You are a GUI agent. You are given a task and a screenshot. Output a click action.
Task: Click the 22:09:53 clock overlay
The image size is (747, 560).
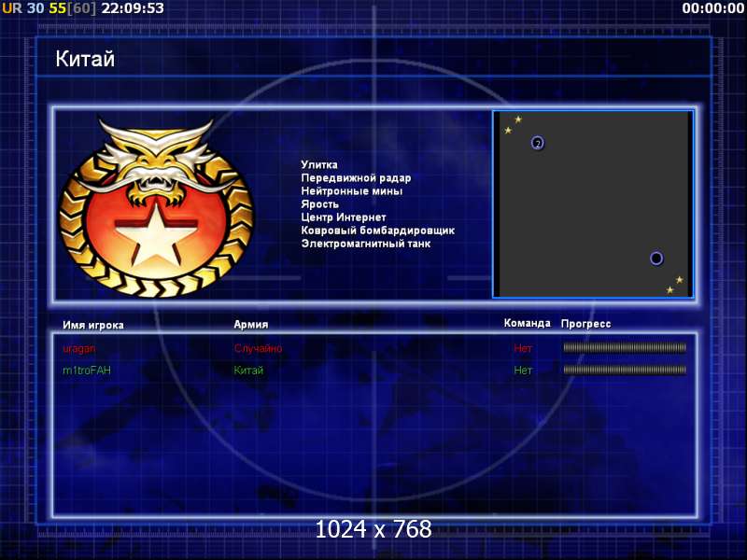(x=133, y=8)
